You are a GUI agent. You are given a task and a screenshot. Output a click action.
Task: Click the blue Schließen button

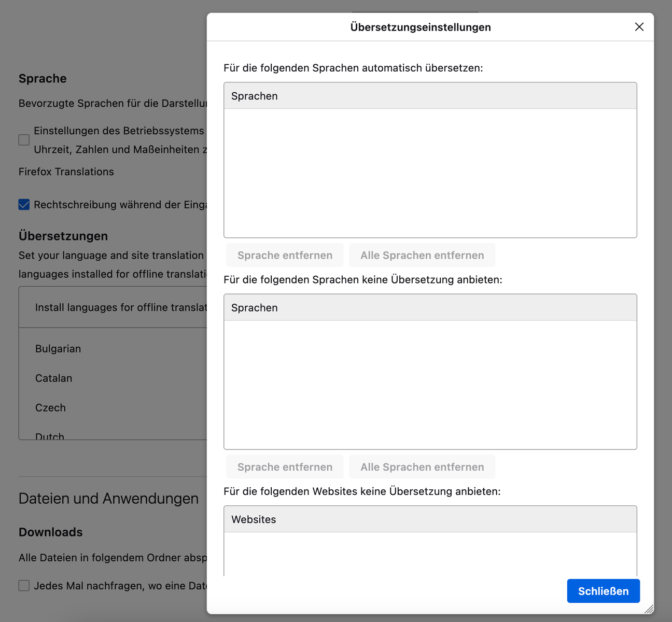[603, 591]
